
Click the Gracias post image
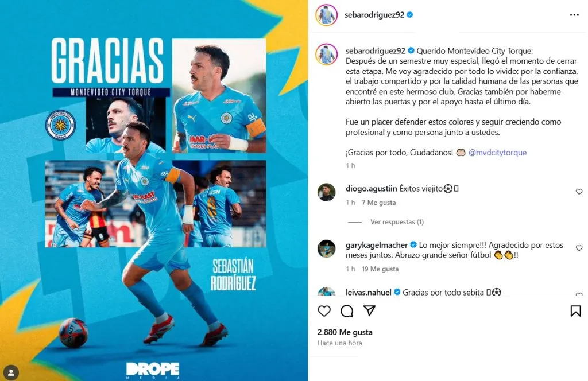point(154,190)
